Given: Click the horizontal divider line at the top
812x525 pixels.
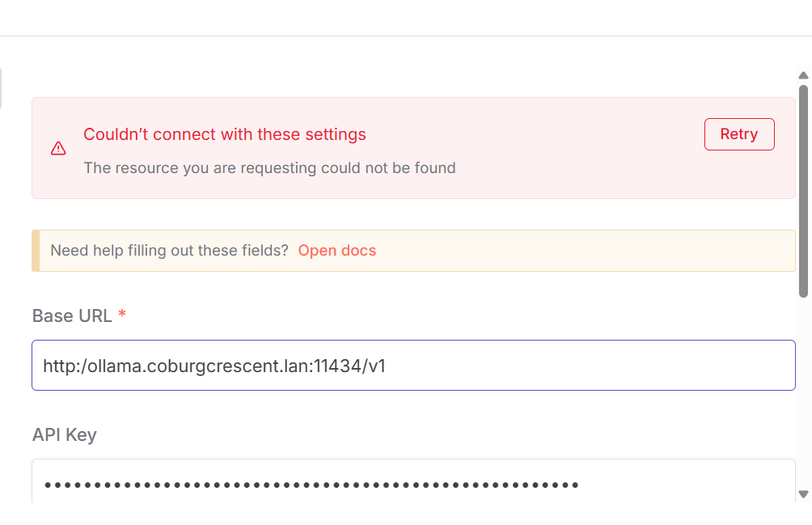Looking at the screenshot, I should coord(406,36).
